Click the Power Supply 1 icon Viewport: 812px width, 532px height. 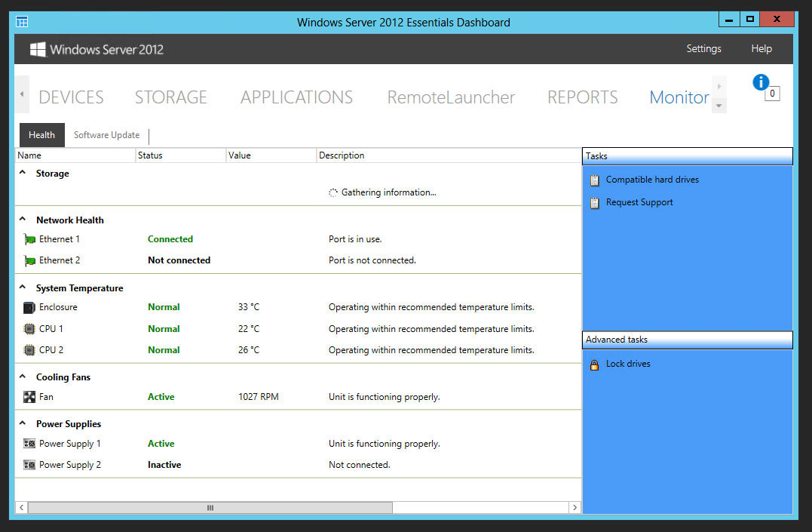coord(29,444)
